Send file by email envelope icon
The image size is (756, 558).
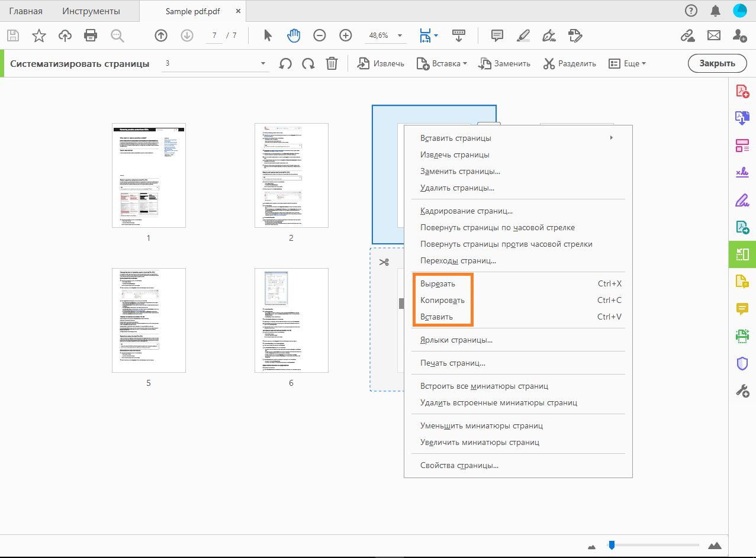click(714, 36)
